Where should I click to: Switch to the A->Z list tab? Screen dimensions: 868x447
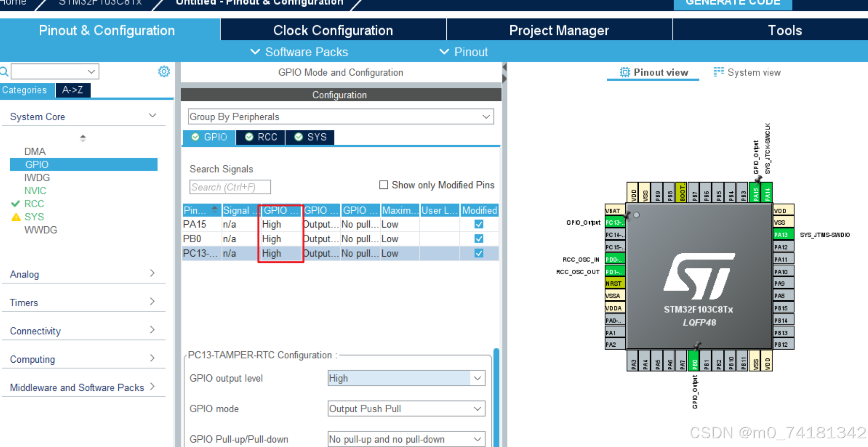[x=73, y=90]
